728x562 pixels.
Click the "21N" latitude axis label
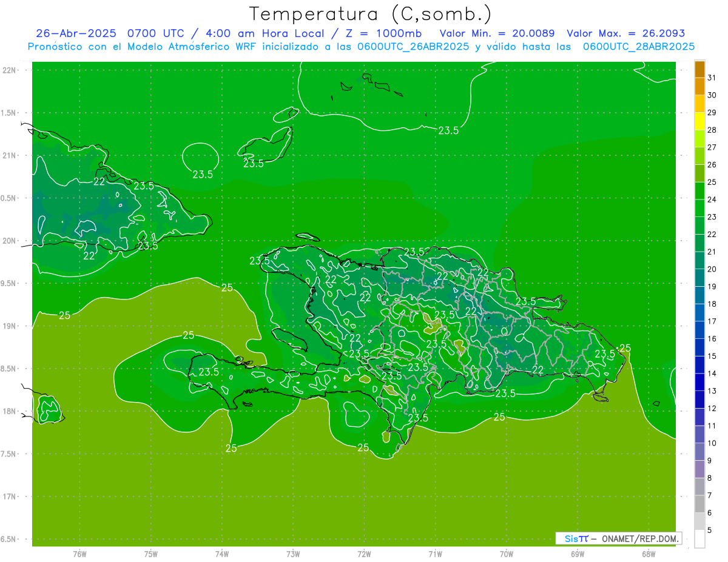coord(9,156)
